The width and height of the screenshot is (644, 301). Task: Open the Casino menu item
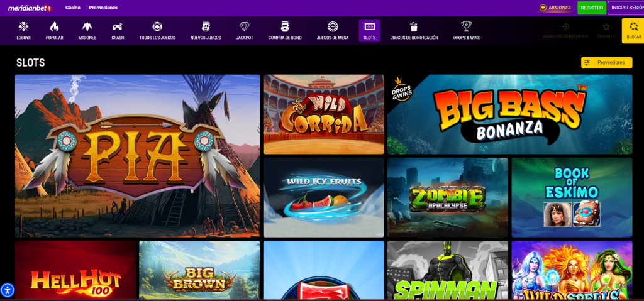tap(73, 8)
